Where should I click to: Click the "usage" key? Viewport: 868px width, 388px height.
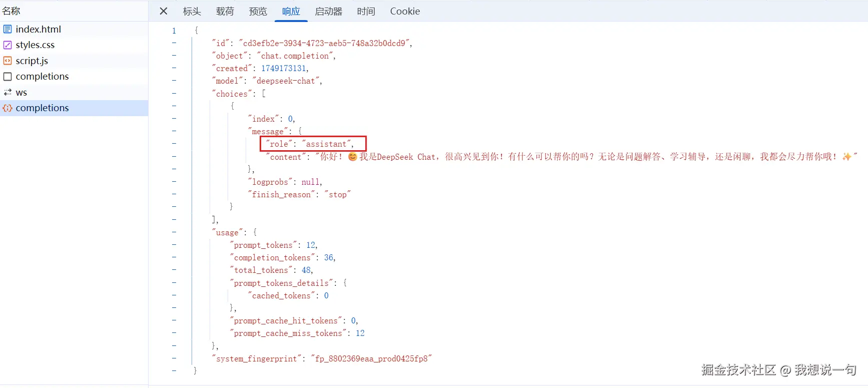click(228, 232)
